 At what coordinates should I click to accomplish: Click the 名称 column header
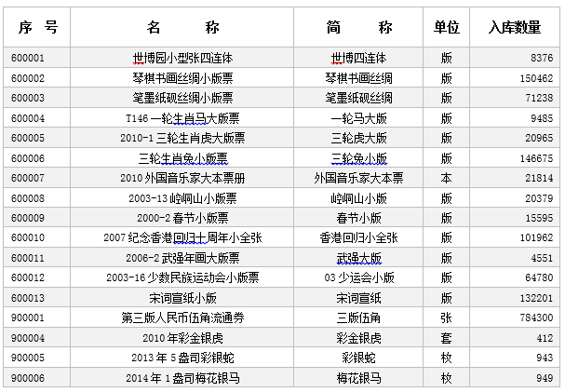(x=182, y=27)
